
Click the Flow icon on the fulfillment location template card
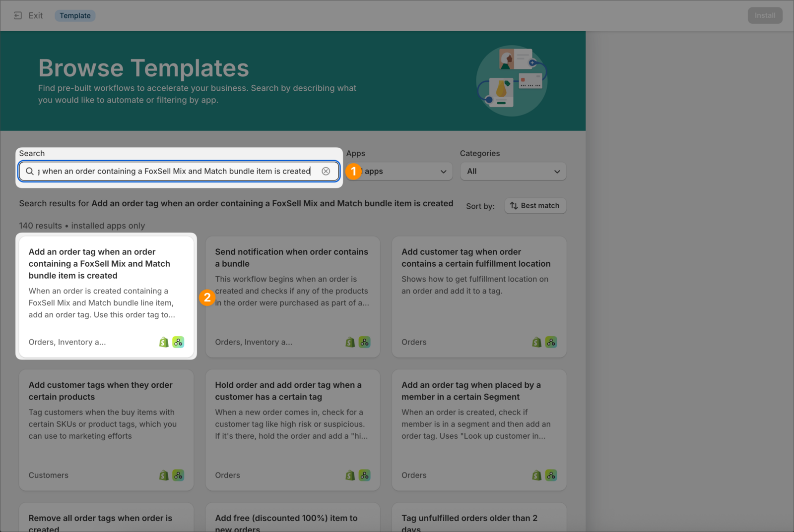click(551, 342)
